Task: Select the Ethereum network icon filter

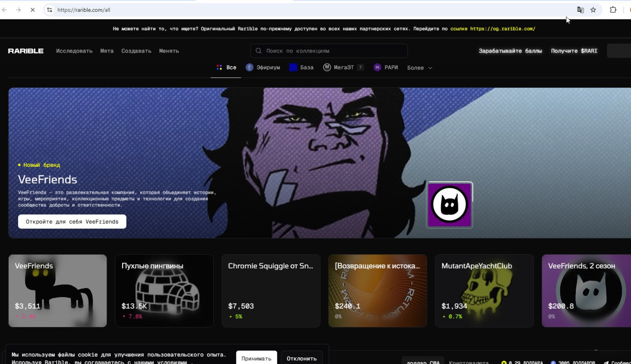Action: 249,67
